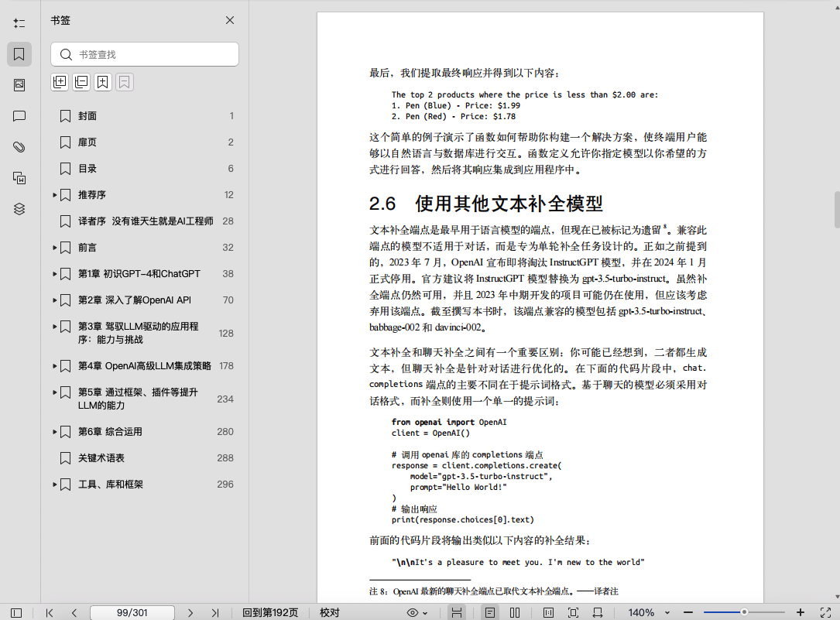Toggle the sidebar panel icon in status bar
Viewport: 840px width, 620px height.
(x=16, y=612)
